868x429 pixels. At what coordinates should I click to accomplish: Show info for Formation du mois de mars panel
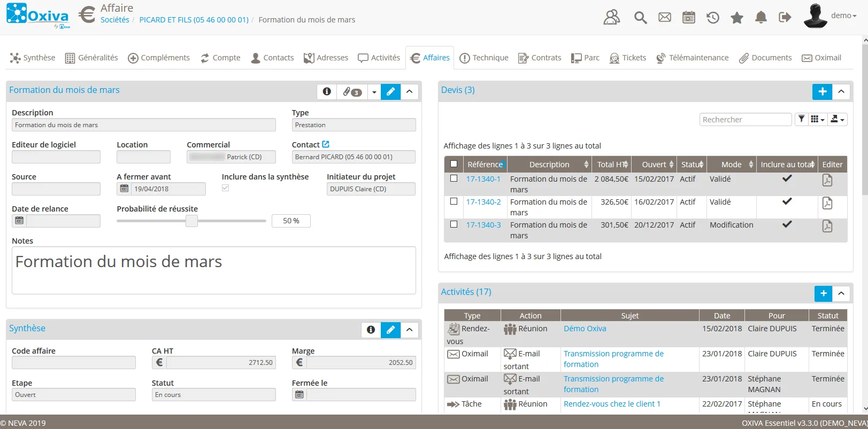327,91
